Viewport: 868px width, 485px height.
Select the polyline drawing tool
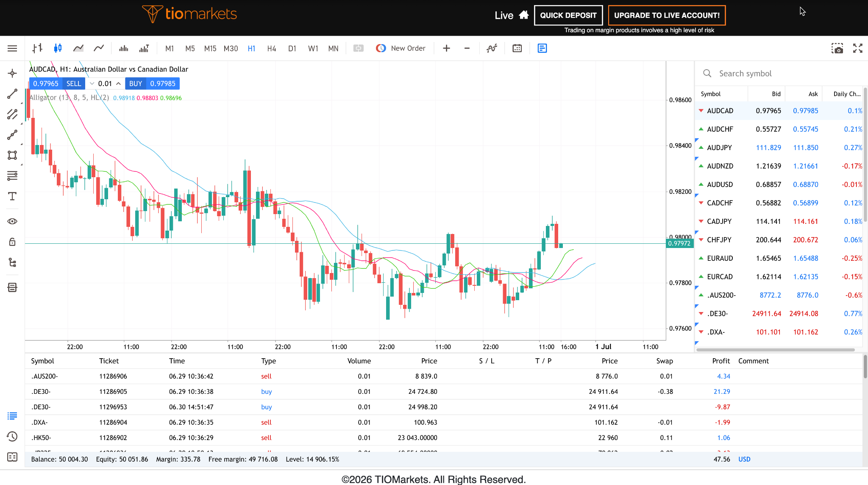12,135
